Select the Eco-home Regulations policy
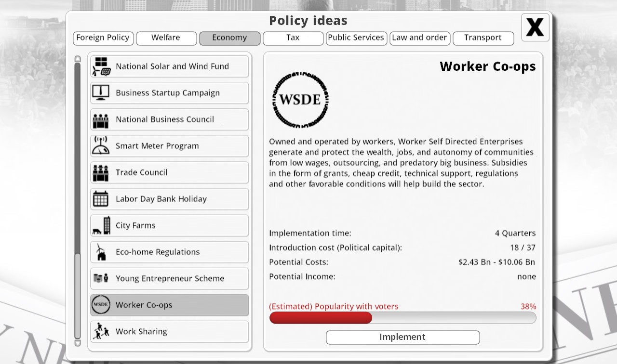Image resolution: width=617 pixels, height=364 pixels. (170, 252)
